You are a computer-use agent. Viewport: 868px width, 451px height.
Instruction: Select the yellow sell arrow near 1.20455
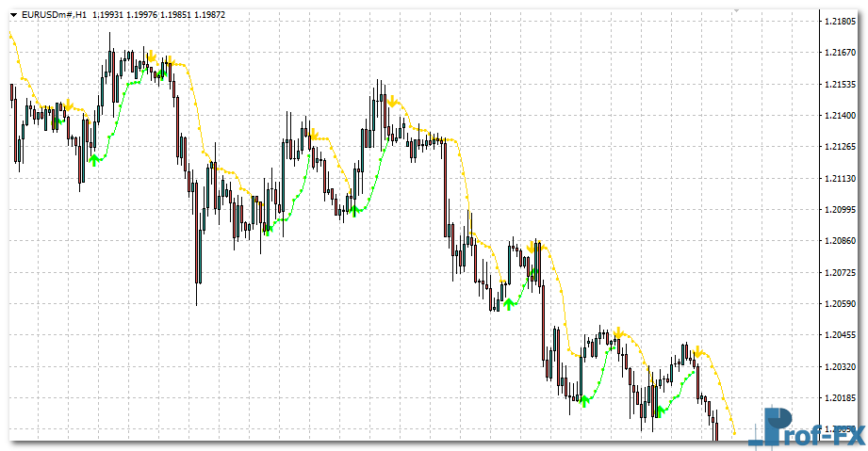pos(619,332)
